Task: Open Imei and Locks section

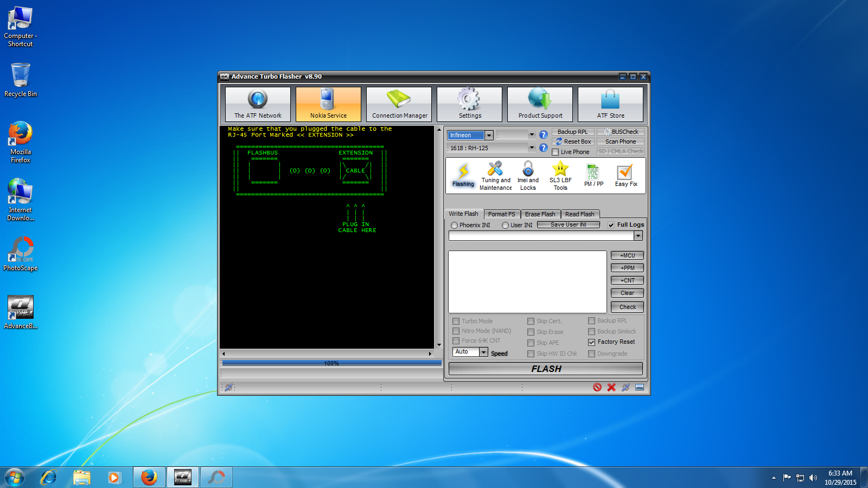Action: click(x=528, y=176)
